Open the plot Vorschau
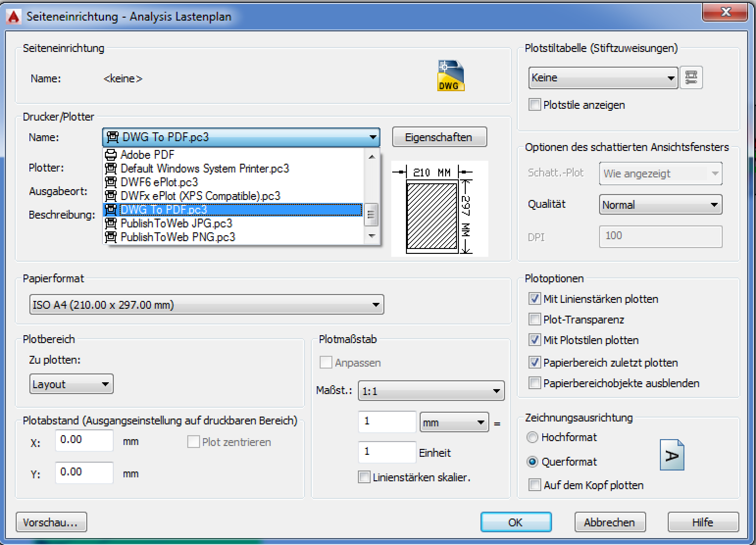 click(51, 522)
